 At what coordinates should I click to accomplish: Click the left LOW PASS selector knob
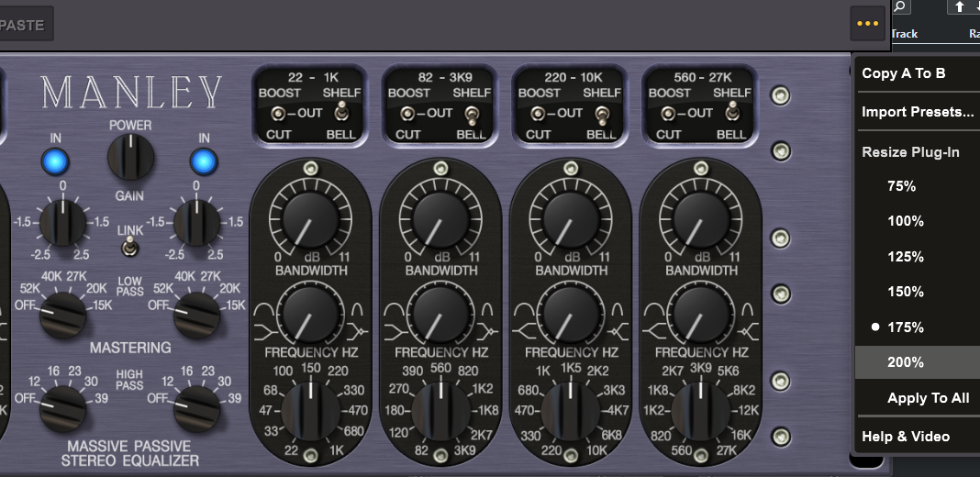click(62, 315)
